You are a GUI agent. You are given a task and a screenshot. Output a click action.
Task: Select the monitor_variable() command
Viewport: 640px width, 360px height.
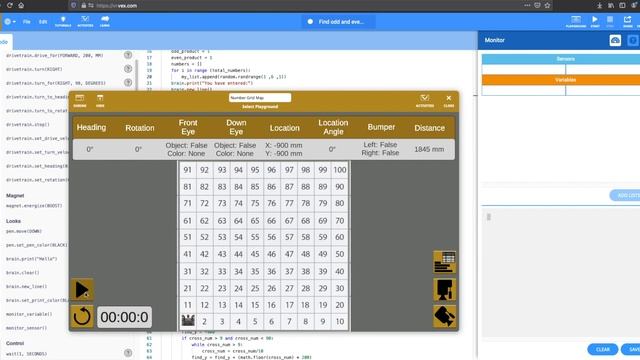point(29,314)
